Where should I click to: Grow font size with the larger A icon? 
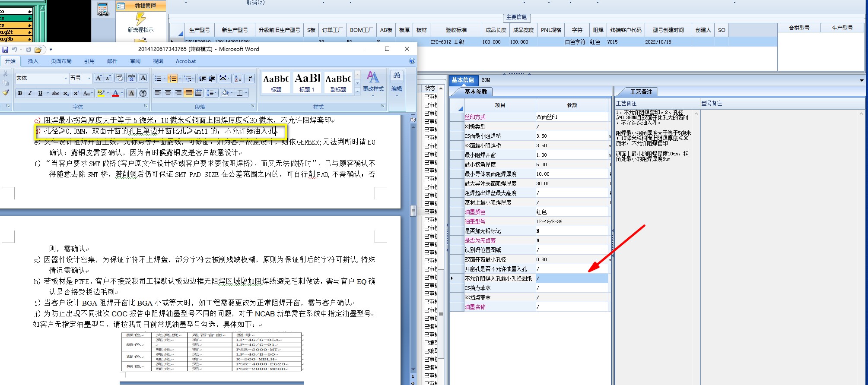(x=99, y=78)
